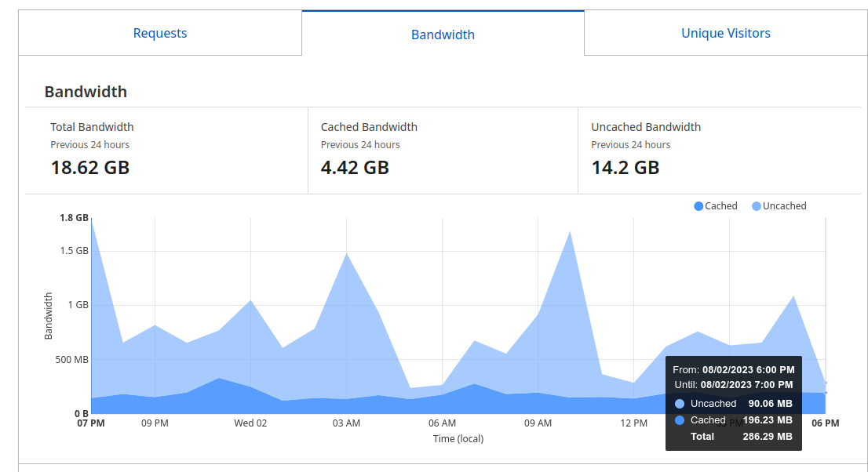Screen dimensions: 868x472
Task: Toggle the Uncached series legend label
Action: point(784,206)
